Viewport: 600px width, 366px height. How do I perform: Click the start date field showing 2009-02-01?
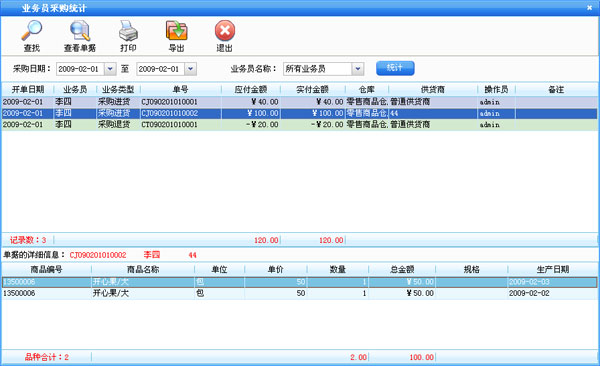coord(80,69)
